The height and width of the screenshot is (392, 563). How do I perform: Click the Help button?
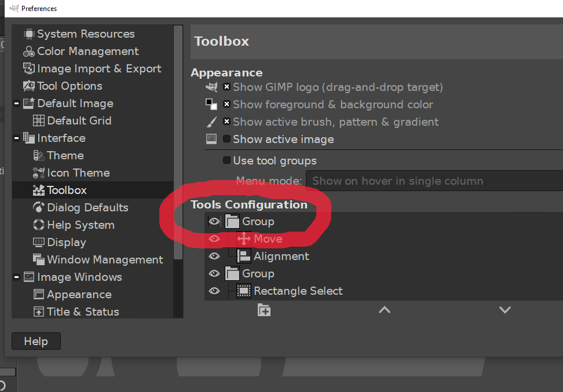pos(36,341)
